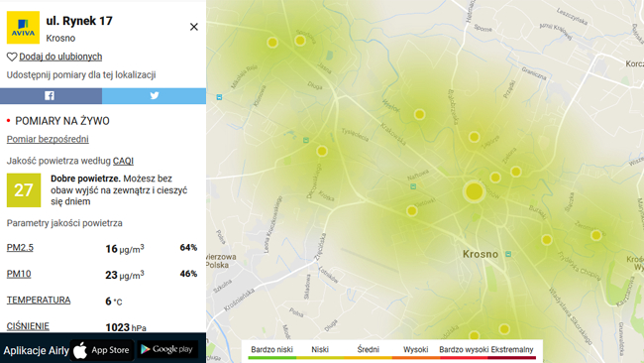Select sensor marker below Naftowa street
This screenshot has height=363, width=644.
(x=412, y=211)
